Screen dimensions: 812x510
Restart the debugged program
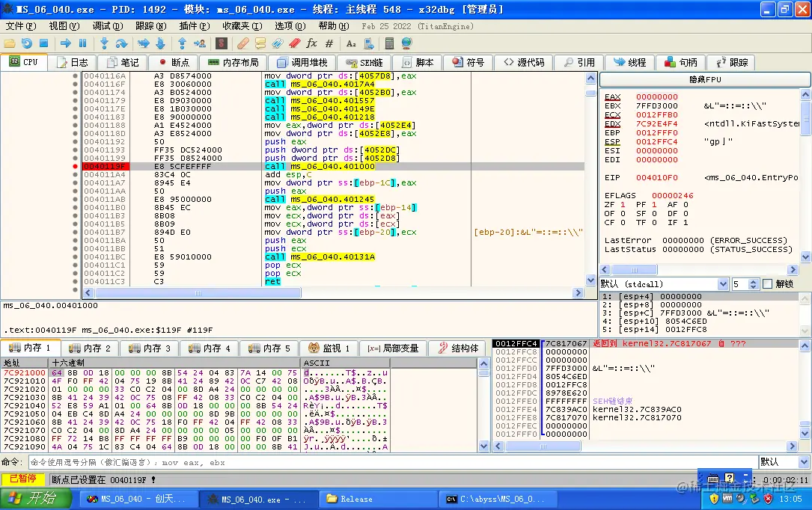point(27,43)
